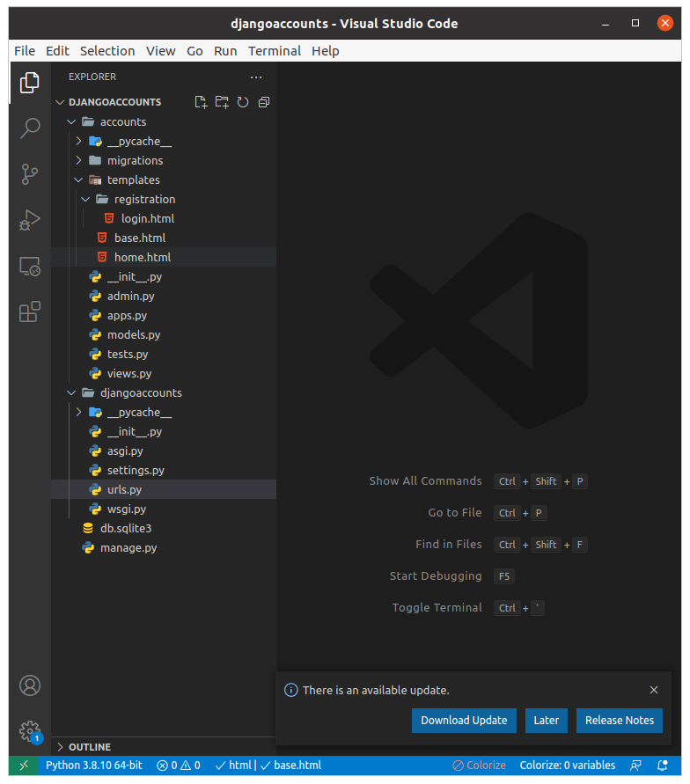
Task: Open db.sqlite3 file
Action: click(x=164, y=528)
